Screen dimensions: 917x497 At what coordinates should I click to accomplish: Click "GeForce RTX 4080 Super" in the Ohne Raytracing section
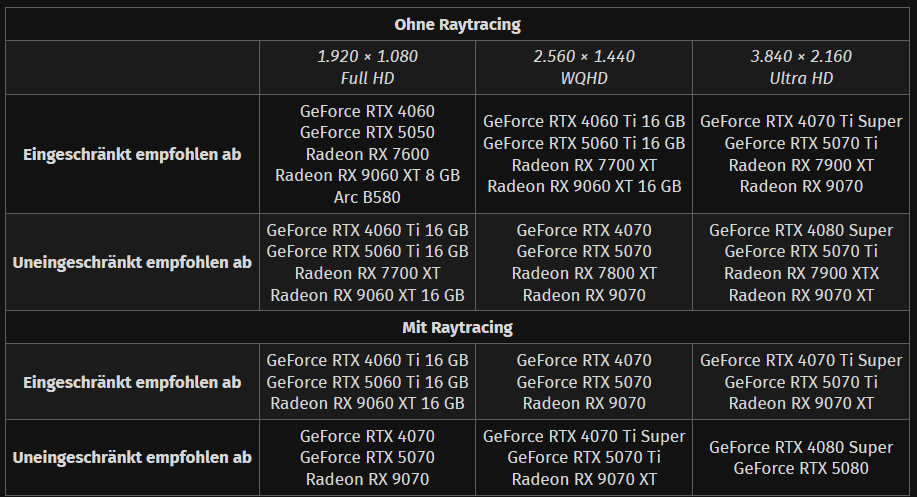click(x=801, y=230)
